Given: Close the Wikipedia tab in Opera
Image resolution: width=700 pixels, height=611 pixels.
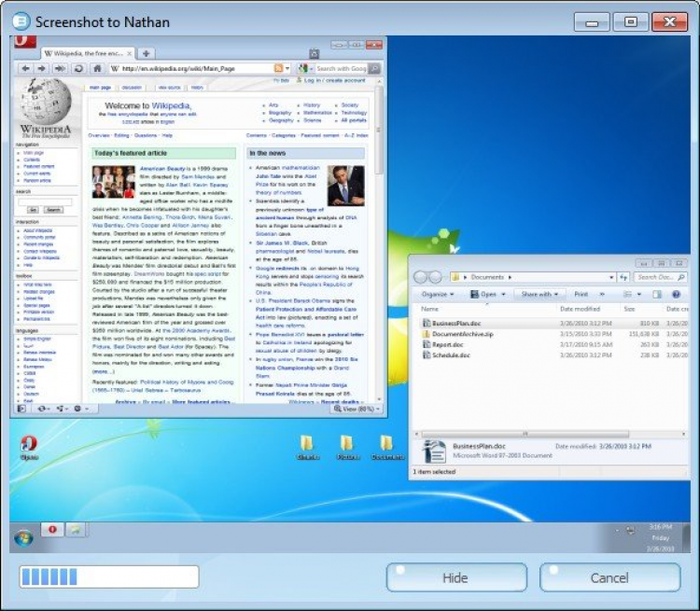Looking at the screenshot, I should coord(129,53).
